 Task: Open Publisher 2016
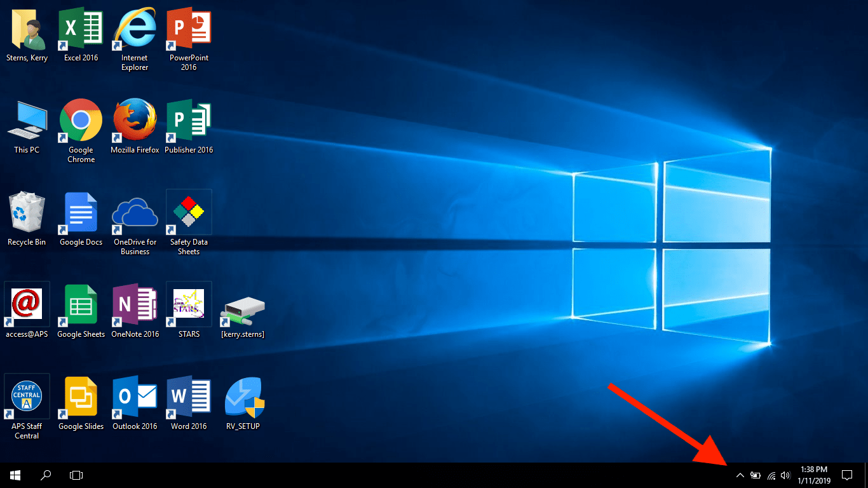coord(188,121)
